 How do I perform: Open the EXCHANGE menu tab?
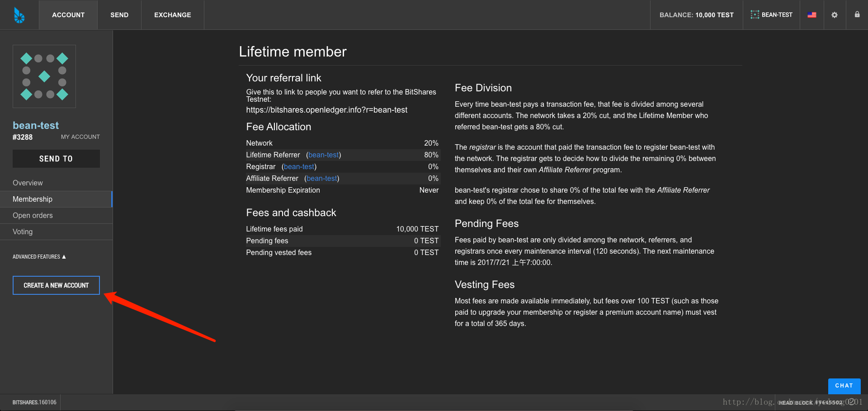(x=173, y=15)
